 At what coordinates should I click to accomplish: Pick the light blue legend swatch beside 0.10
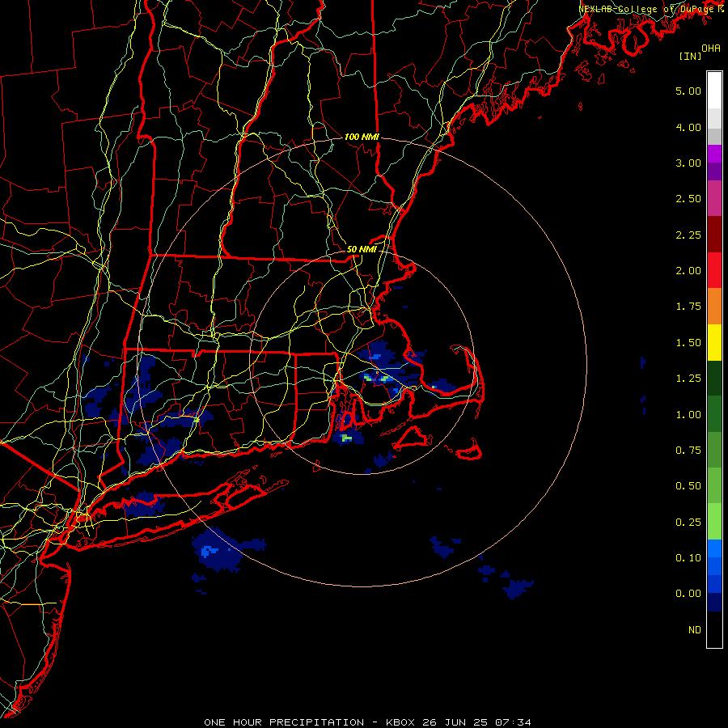[x=714, y=548]
